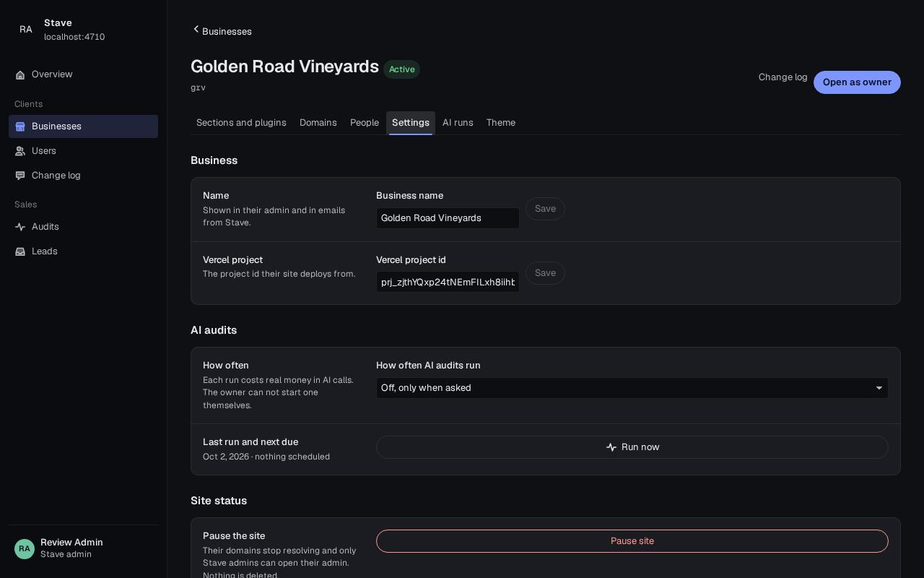Click the Change log speech-bubble icon

(x=20, y=176)
